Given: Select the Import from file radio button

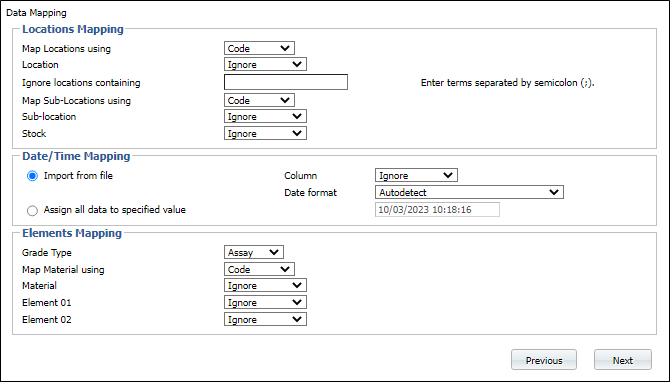Looking at the screenshot, I should point(32,176).
